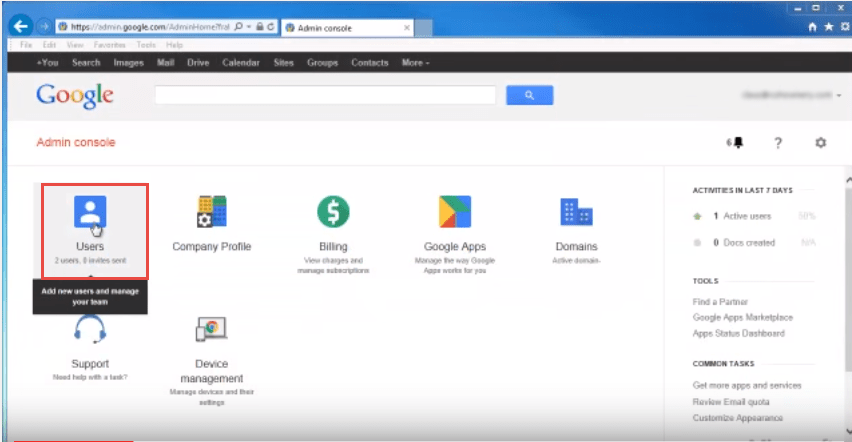Screen dimensions: 852x442
Task: Open Apps Status Dashboard link
Action: point(738,333)
